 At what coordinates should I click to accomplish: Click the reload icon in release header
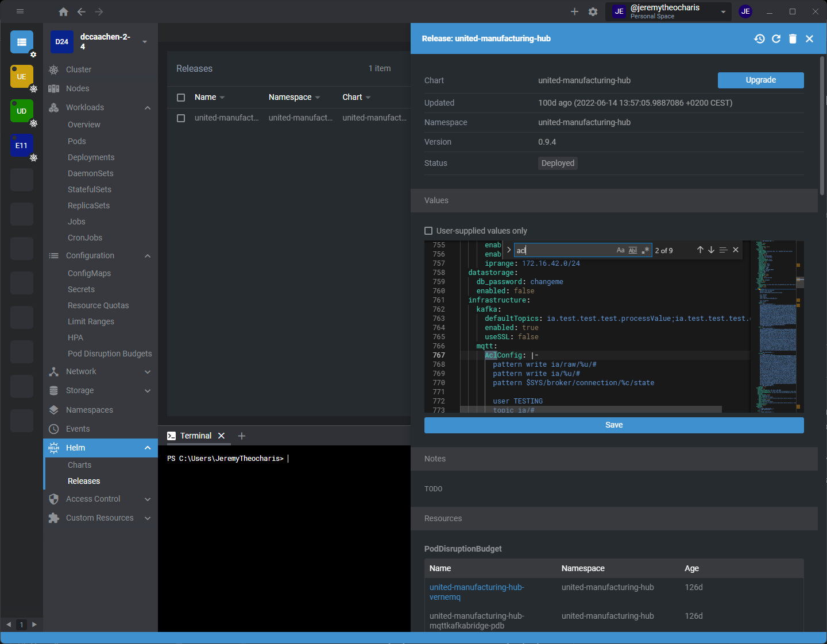coord(776,38)
